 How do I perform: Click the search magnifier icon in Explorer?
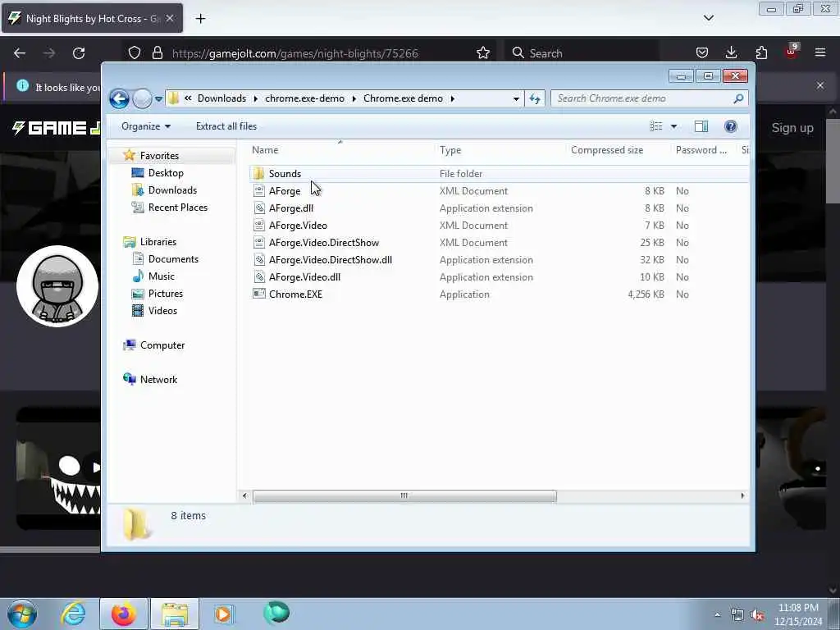(x=738, y=98)
